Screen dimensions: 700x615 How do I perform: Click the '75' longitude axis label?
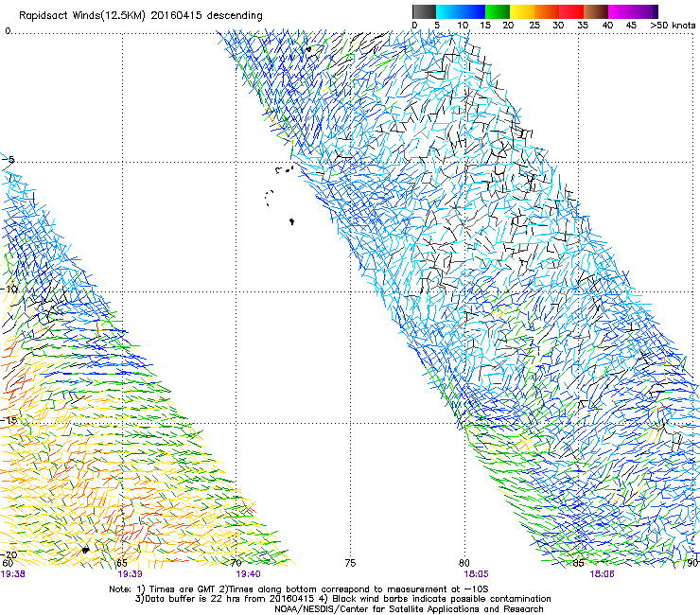(x=350, y=563)
